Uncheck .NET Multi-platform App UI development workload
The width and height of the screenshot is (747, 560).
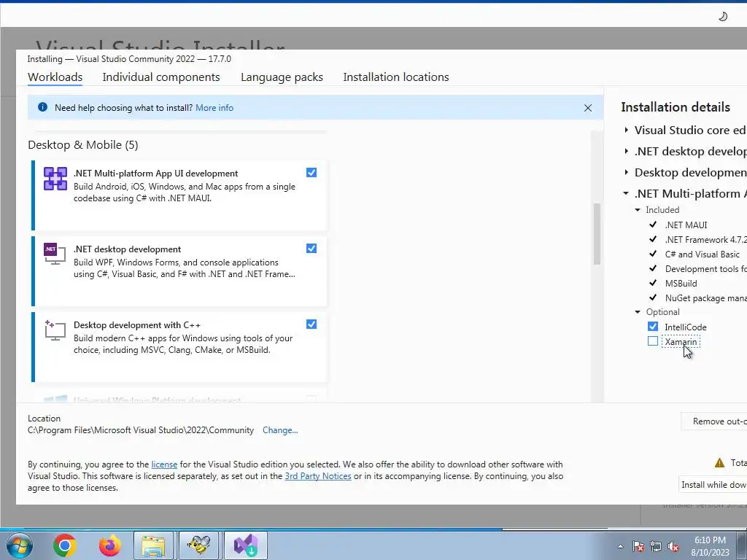[311, 172]
